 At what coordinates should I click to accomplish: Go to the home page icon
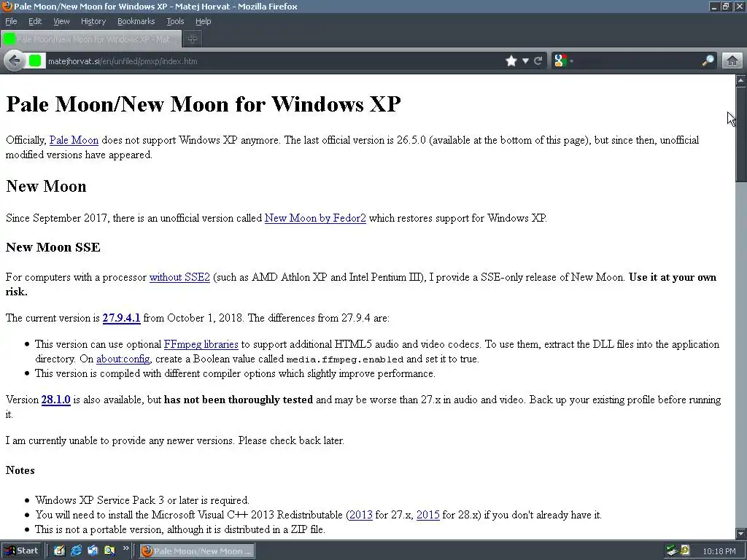732,61
